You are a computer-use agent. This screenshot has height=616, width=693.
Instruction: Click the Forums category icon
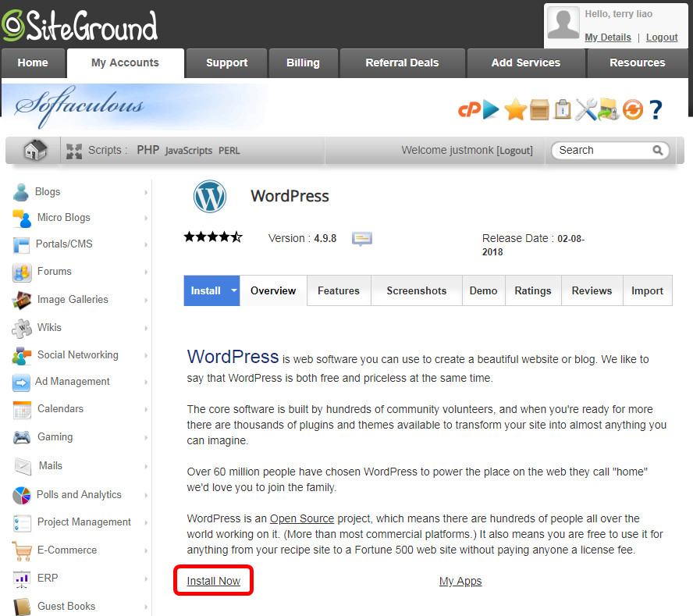(22, 272)
